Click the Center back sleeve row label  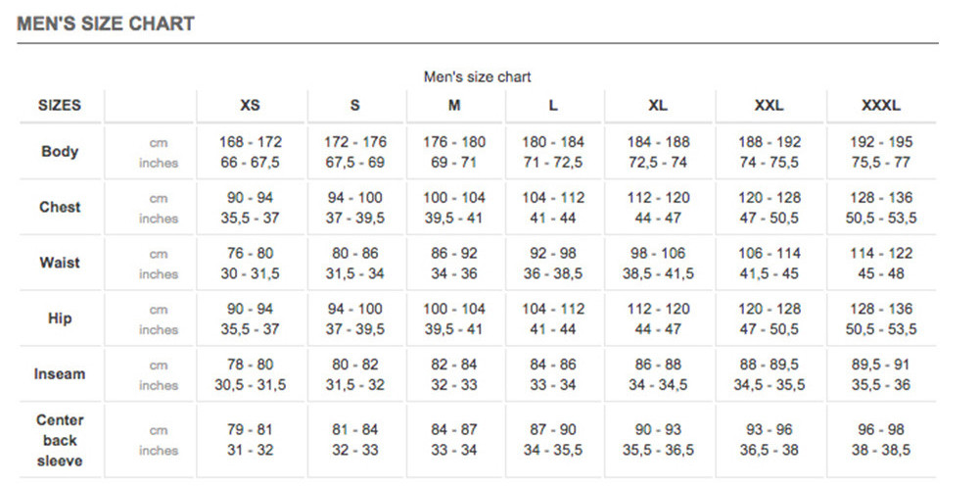(60, 440)
